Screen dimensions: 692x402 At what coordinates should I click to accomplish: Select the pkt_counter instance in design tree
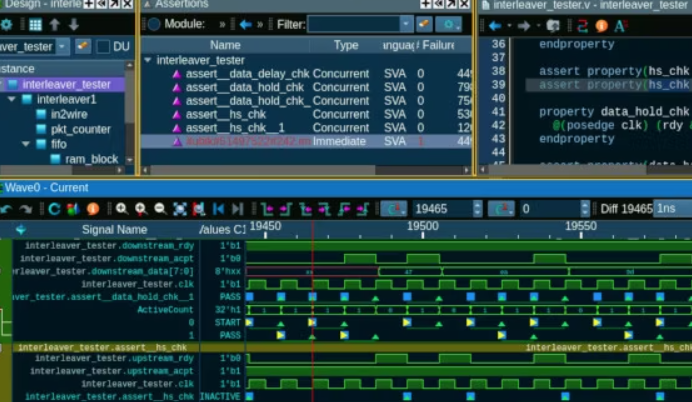tap(80, 130)
